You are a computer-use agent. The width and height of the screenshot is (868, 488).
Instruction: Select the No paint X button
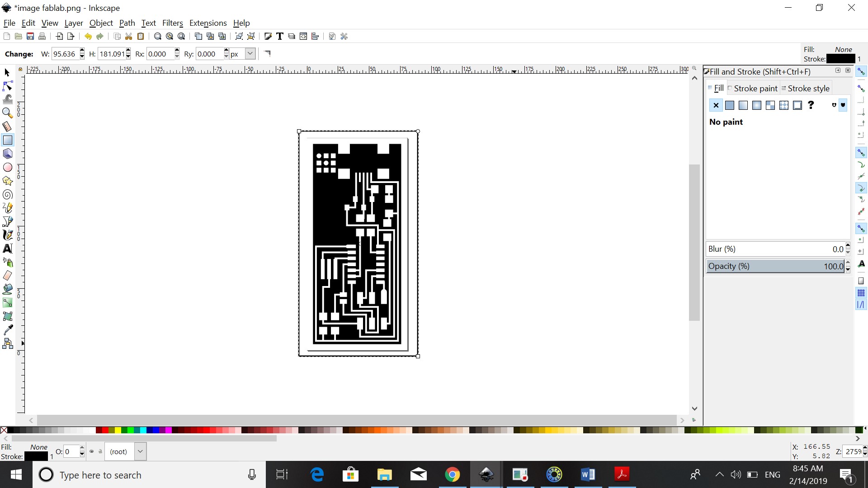716,105
